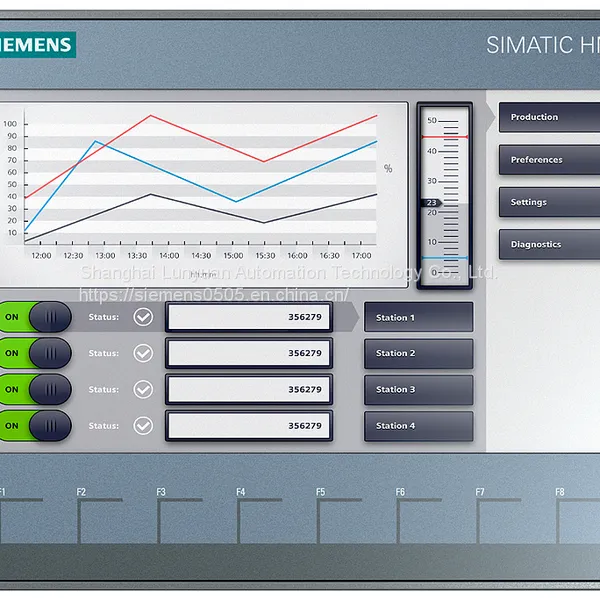Click the 12:00 label on chart time axis
The width and height of the screenshot is (600, 600).
point(41,255)
